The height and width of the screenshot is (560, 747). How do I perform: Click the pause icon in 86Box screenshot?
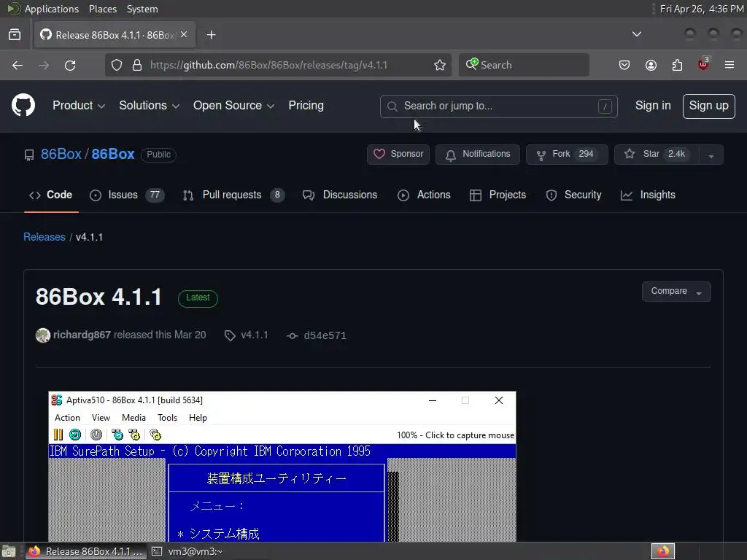tap(58, 435)
